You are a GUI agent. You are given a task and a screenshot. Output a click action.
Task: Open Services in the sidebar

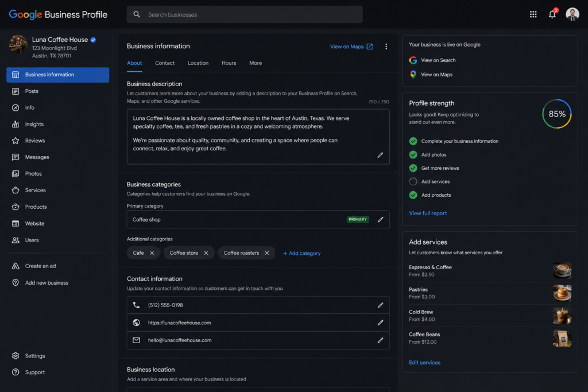click(58, 190)
